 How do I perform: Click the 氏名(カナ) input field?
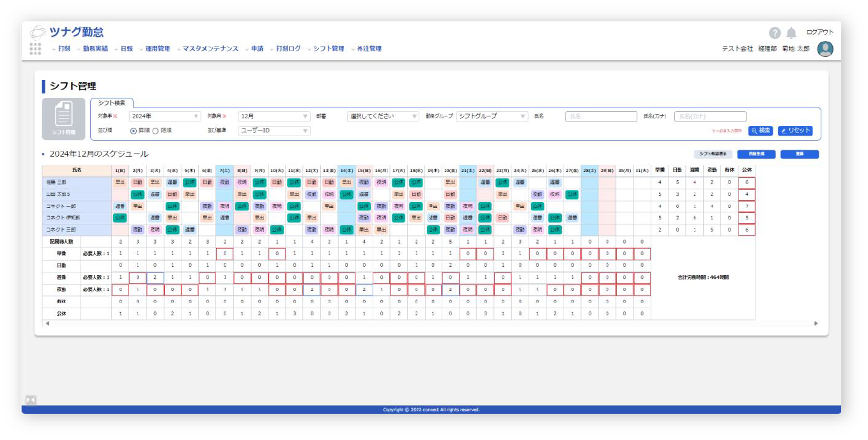(x=710, y=116)
